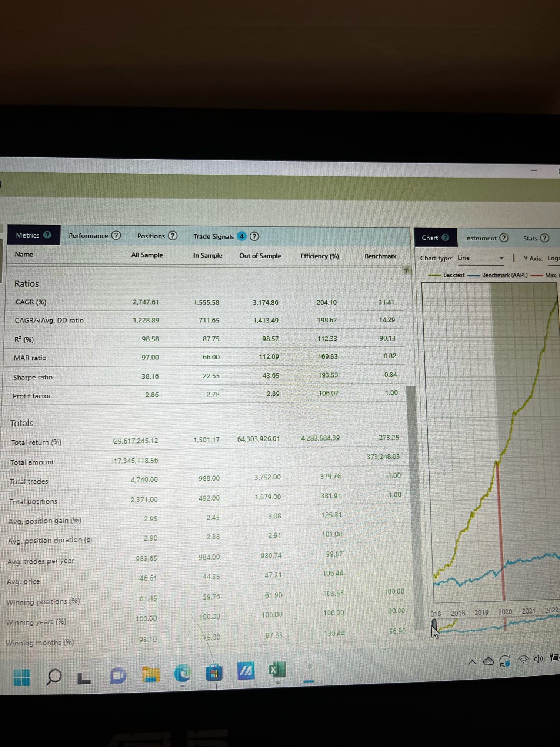Click the chart range slider left handle
The image size is (560, 747).
[434, 625]
